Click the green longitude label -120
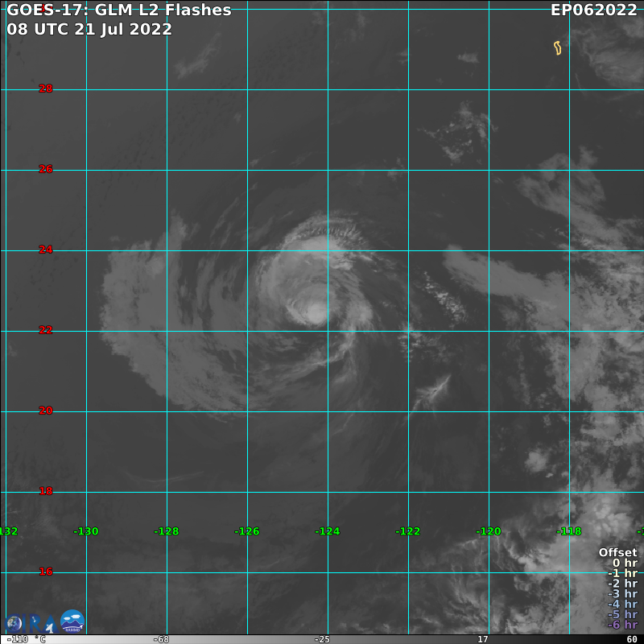Screen dimensions: 644x644 point(489,531)
